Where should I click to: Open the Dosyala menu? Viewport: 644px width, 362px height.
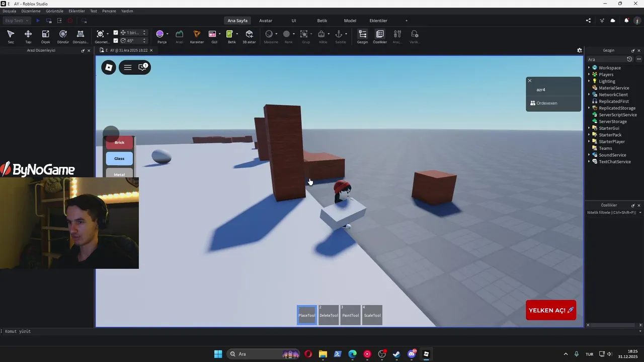pyautogui.click(x=10, y=11)
